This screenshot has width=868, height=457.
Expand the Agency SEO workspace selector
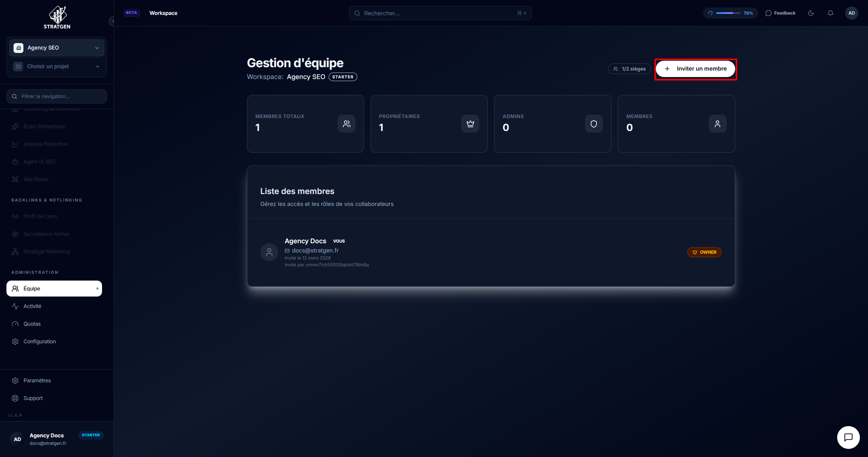(97, 47)
